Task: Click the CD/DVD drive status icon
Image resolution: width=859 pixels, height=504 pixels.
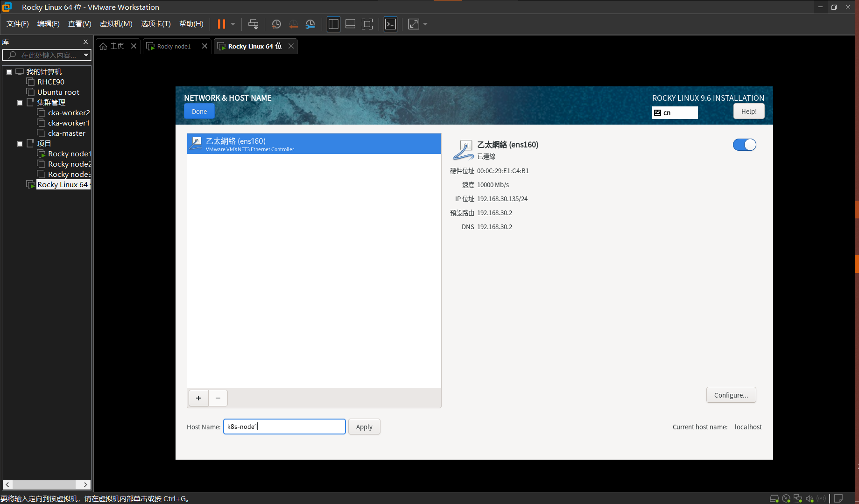Action: [x=786, y=498]
